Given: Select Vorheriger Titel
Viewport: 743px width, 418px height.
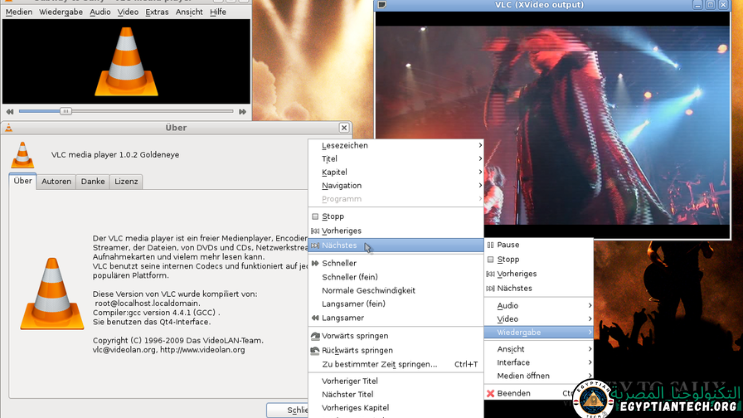Looking at the screenshot, I should (396, 381).
